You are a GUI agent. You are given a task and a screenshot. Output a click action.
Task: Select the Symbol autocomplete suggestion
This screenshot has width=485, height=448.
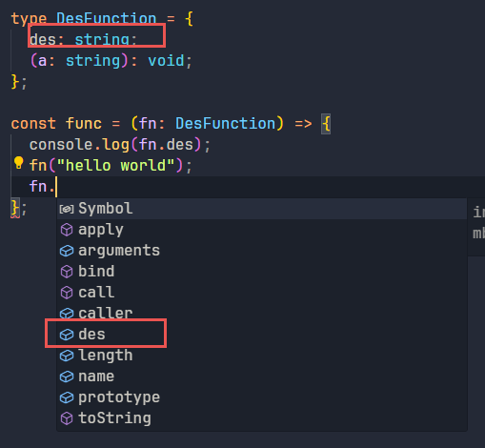click(x=262, y=209)
